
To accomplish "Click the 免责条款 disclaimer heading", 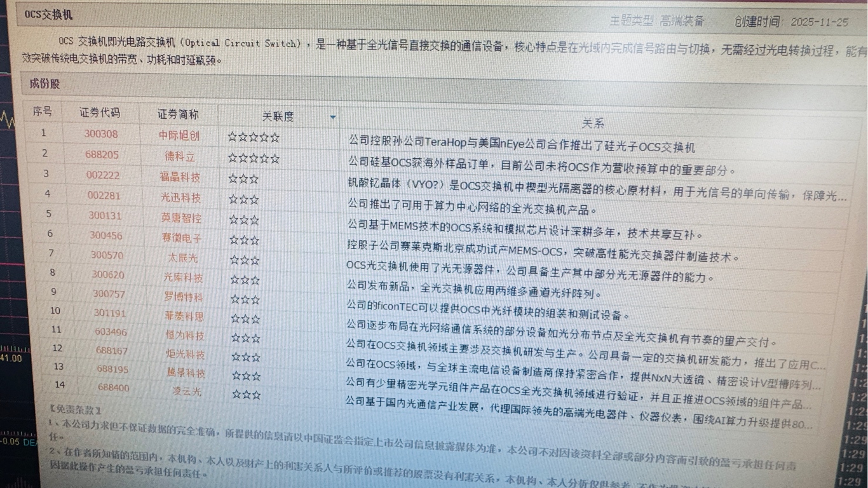I will (75, 410).
